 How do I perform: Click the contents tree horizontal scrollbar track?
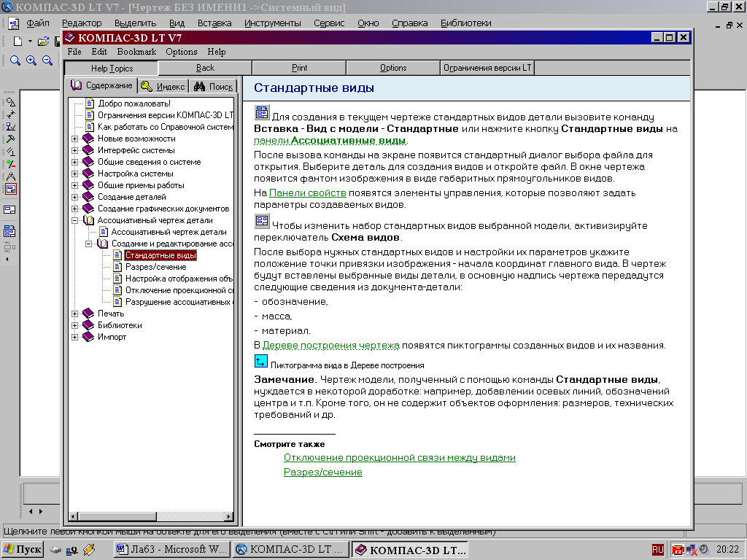pos(190,516)
